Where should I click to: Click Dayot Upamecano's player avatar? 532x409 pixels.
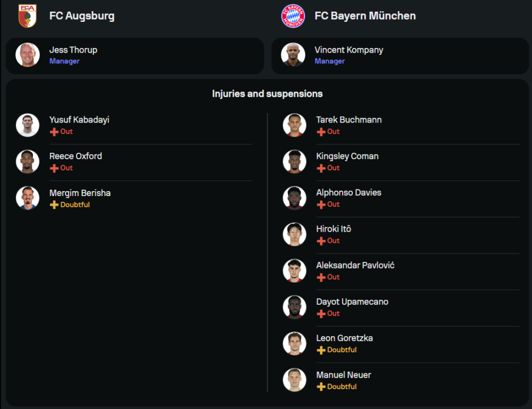[295, 307]
